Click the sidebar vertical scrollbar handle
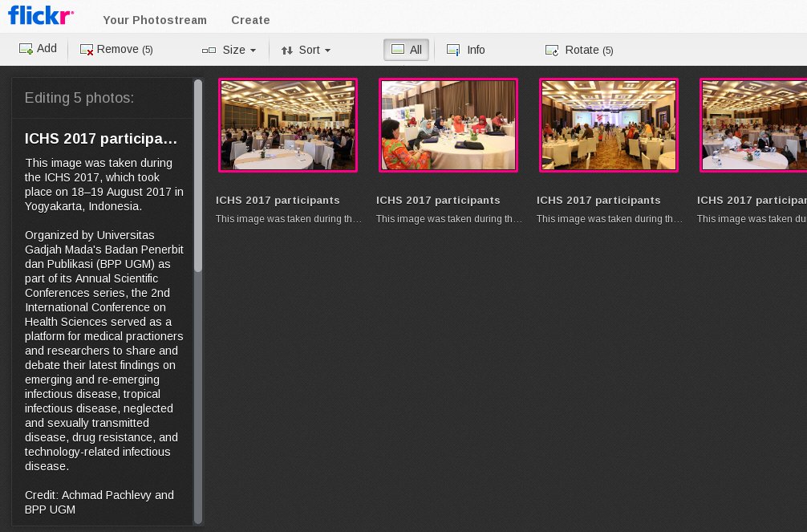 coord(198,175)
